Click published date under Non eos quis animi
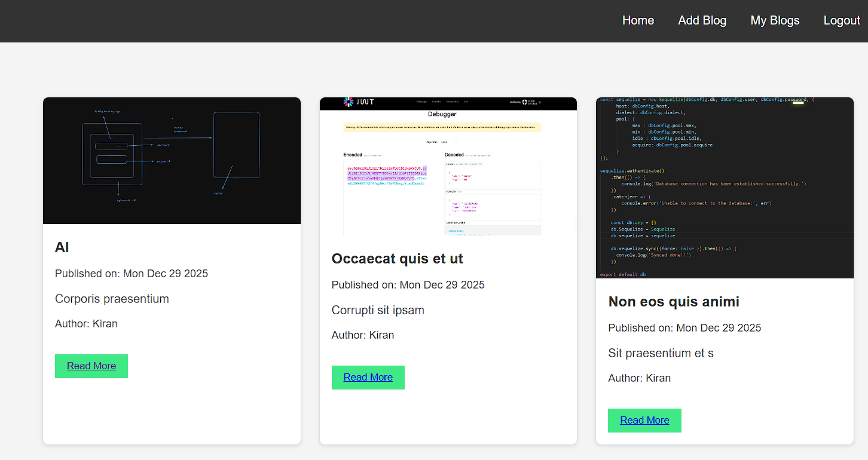The width and height of the screenshot is (868, 460). tap(684, 328)
